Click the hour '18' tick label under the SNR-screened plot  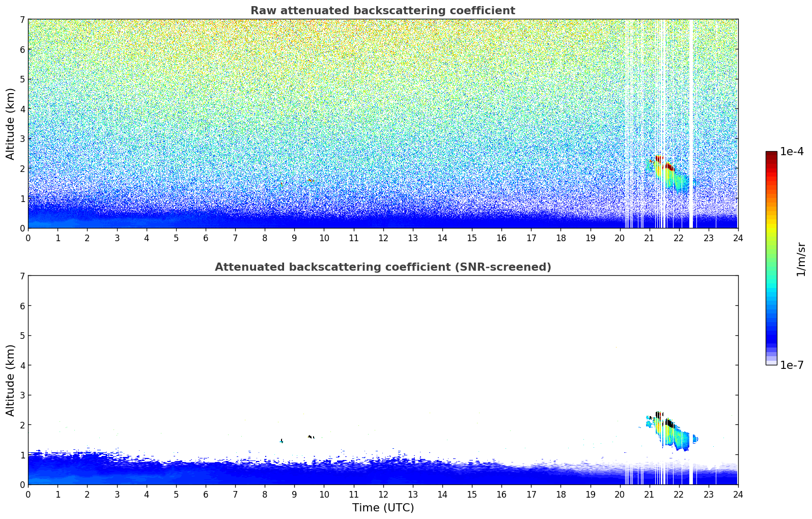pyautogui.click(x=561, y=495)
